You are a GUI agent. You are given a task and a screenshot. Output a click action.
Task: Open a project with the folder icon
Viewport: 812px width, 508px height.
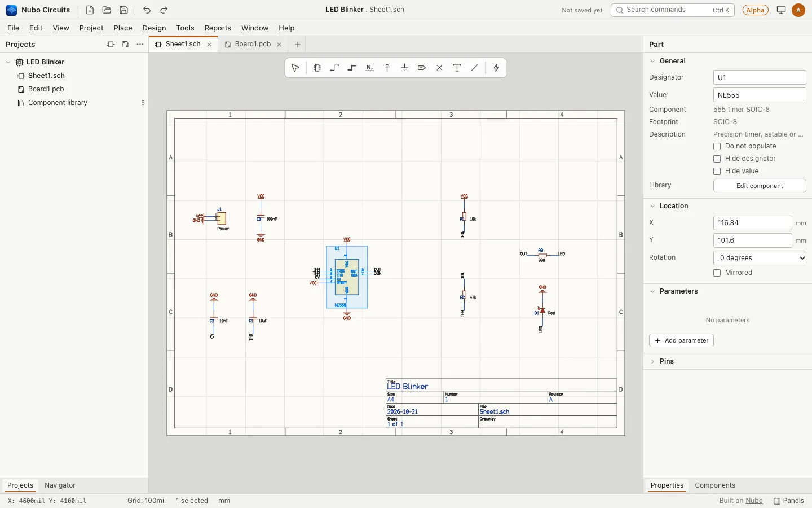(107, 10)
